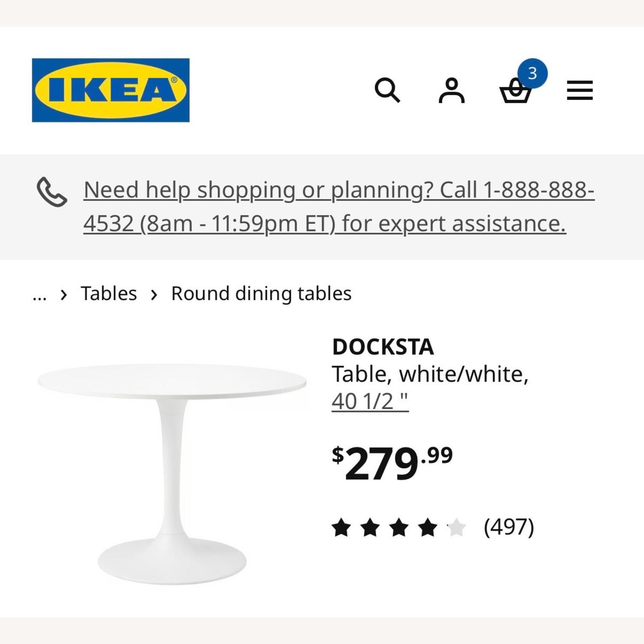
Task: Open the 40 1/2 inch size link
Action: (370, 402)
